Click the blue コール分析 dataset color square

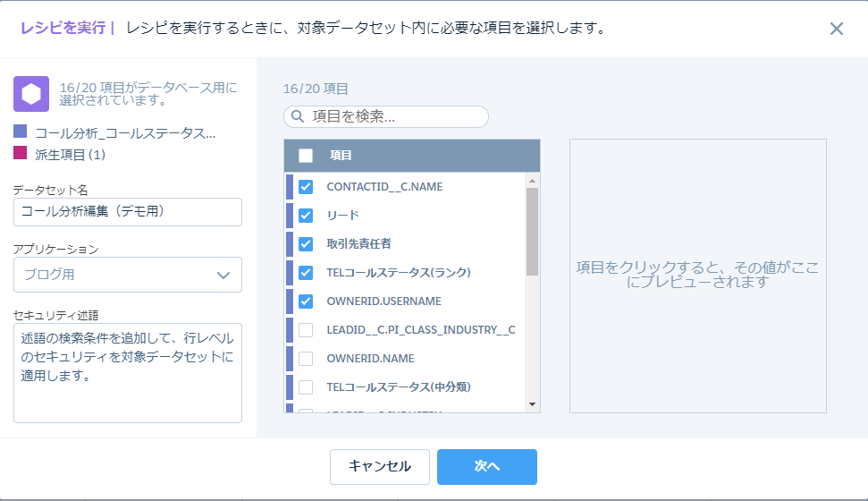[x=21, y=132]
